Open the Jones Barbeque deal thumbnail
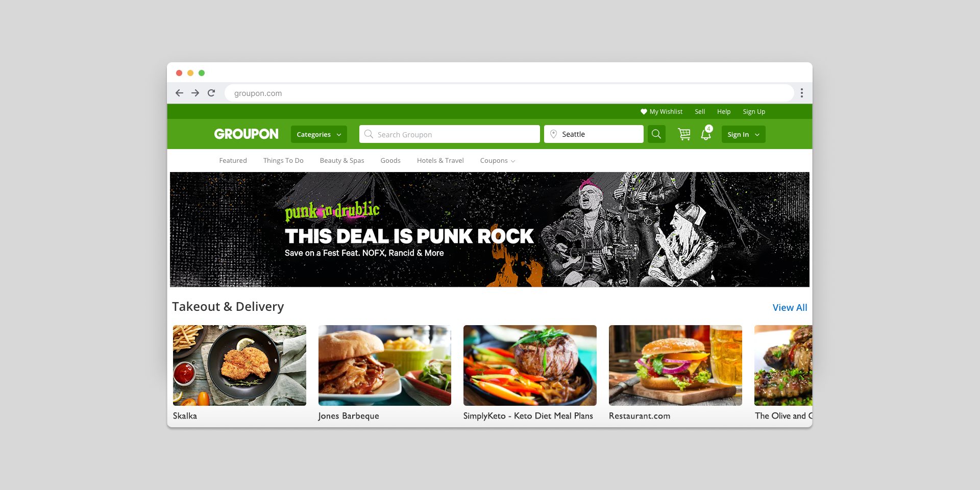Screen dimensions: 980x490 click(385, 365)
